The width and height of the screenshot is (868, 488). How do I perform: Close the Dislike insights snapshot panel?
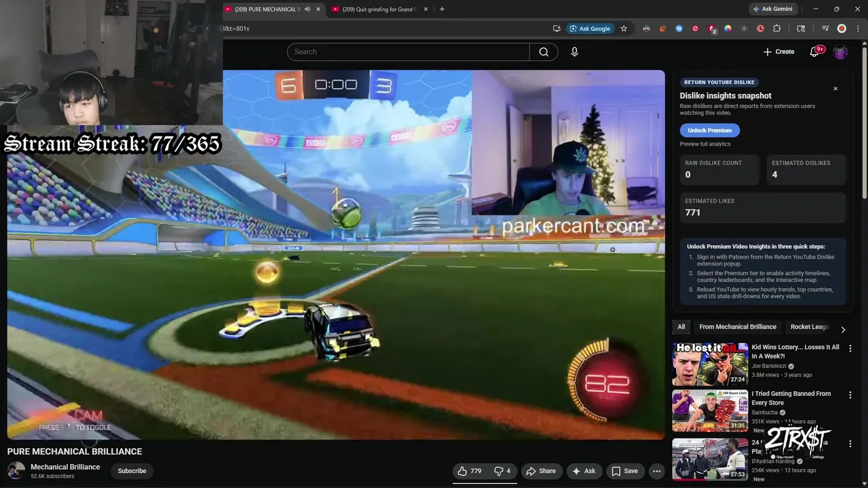835,89
